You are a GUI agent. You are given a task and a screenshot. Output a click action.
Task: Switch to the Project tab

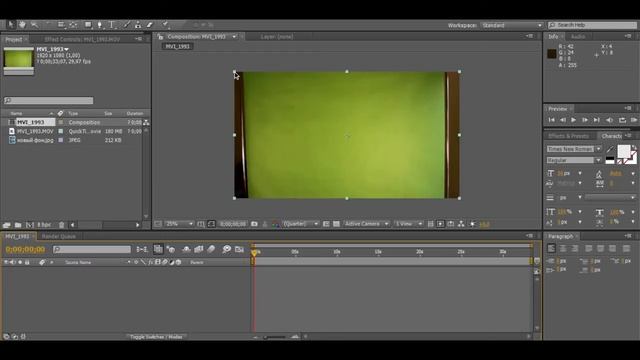click(x=13, y=40)
